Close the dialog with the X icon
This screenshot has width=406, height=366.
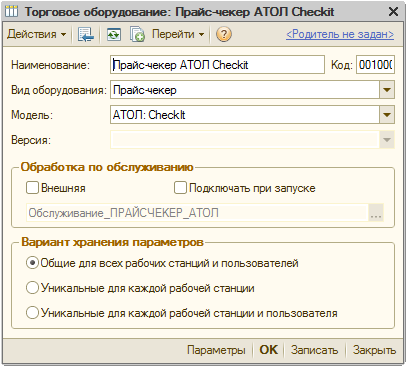[x=393, y=12]
